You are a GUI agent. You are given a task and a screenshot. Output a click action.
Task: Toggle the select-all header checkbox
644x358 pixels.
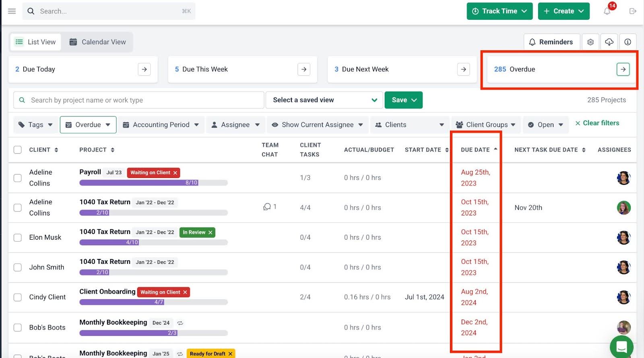18,150
